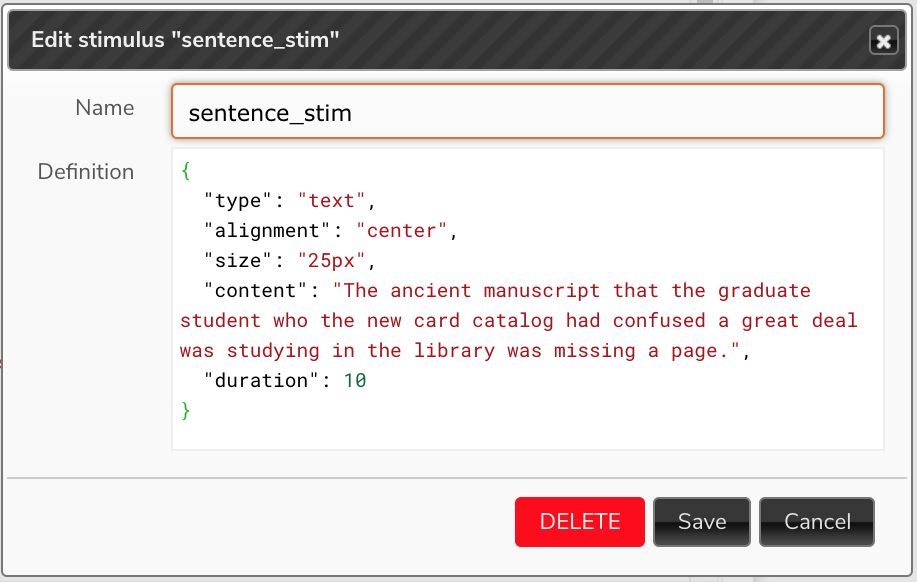Click the Definition label
The width and height of the screenshot is (917, 582).
86,172
